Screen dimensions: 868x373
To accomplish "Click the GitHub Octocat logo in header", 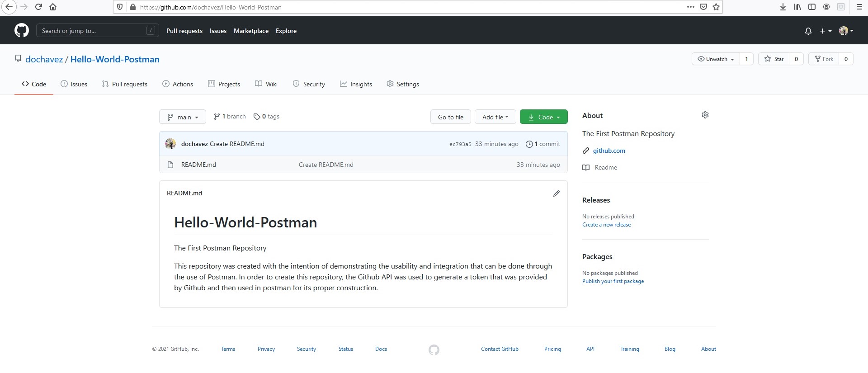I will [22, 30].
